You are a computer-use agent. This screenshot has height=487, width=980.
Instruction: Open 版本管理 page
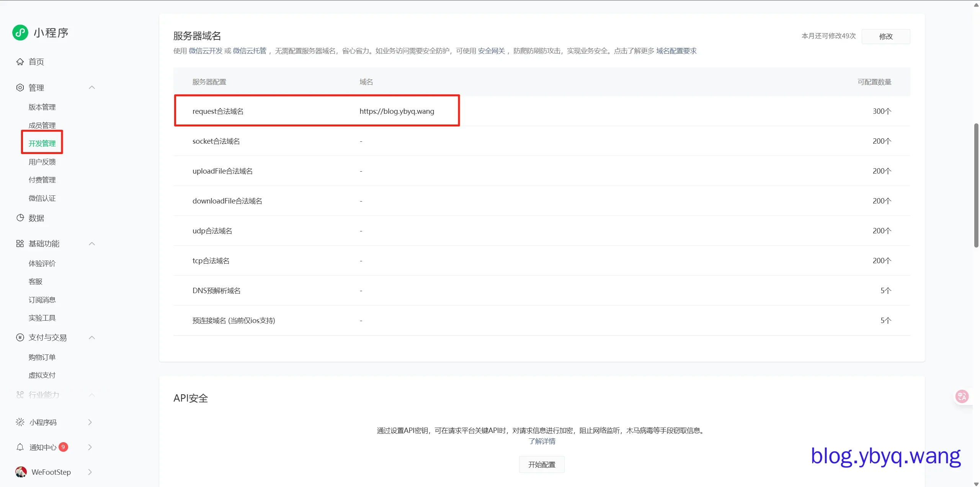42,107
